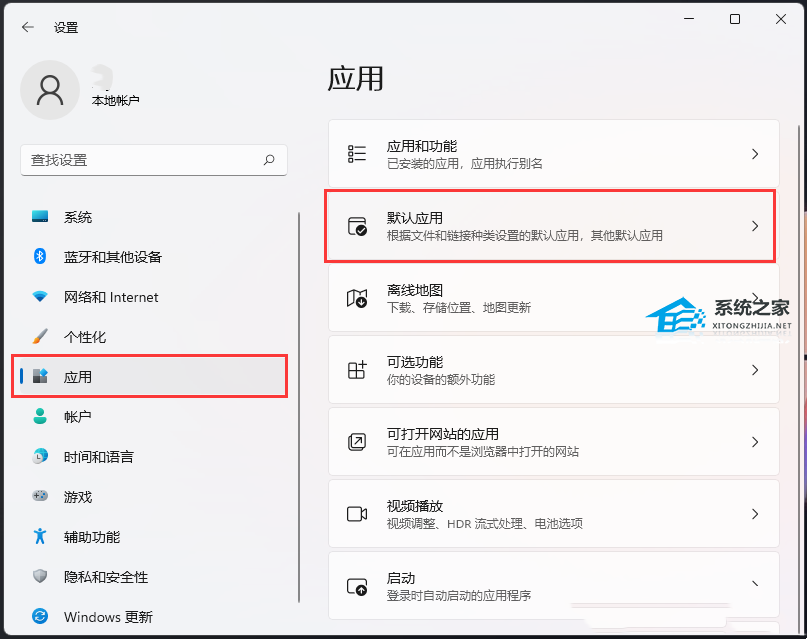
Task: Click the Bluetooth icon in sidebar
Action: (40, 256)
